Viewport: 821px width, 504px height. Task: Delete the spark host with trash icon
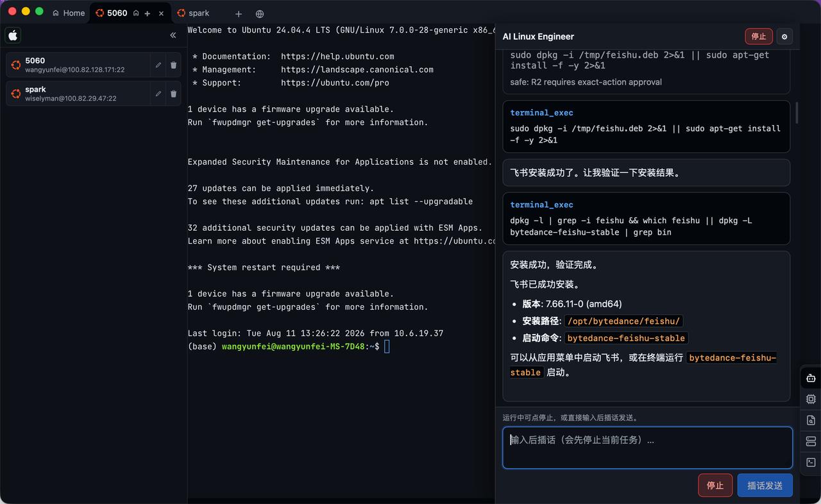click(x=173, y=94)
